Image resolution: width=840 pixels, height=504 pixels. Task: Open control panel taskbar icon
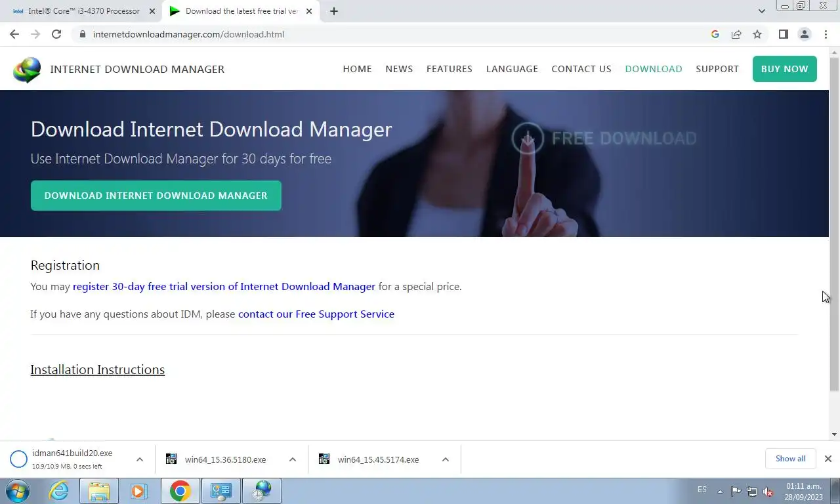[220, 491]
